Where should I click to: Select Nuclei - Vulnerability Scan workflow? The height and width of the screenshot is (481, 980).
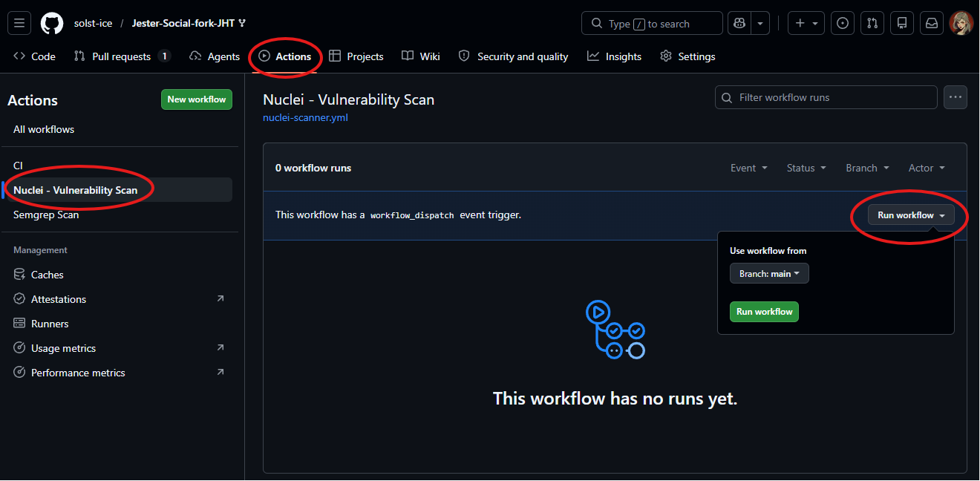click(x=119, y=190)
